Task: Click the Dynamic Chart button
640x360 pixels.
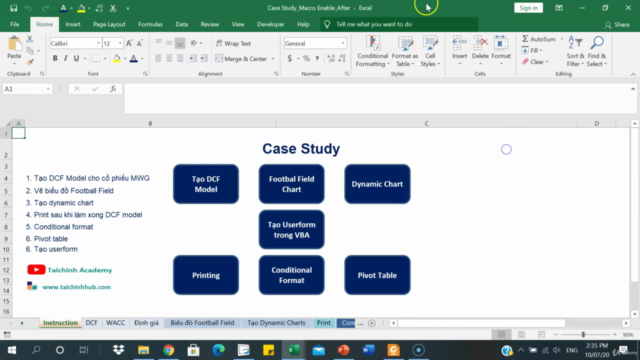Action: 377,184
